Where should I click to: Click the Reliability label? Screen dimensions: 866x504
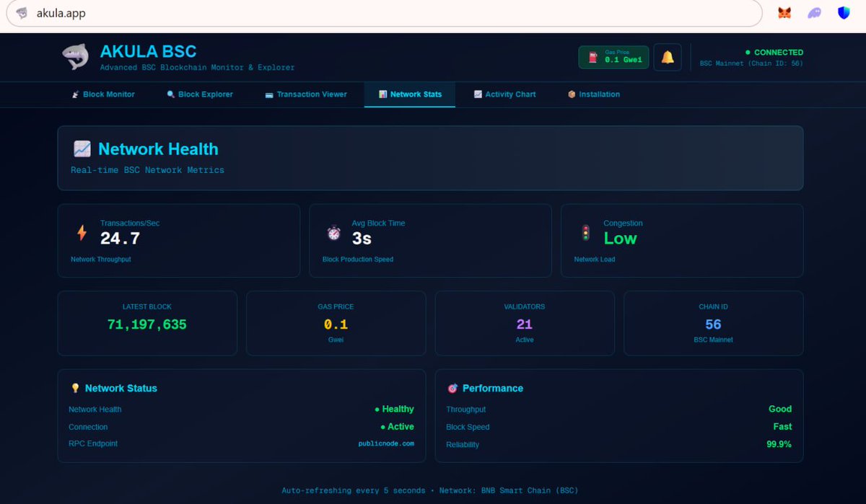coord(463,445)
